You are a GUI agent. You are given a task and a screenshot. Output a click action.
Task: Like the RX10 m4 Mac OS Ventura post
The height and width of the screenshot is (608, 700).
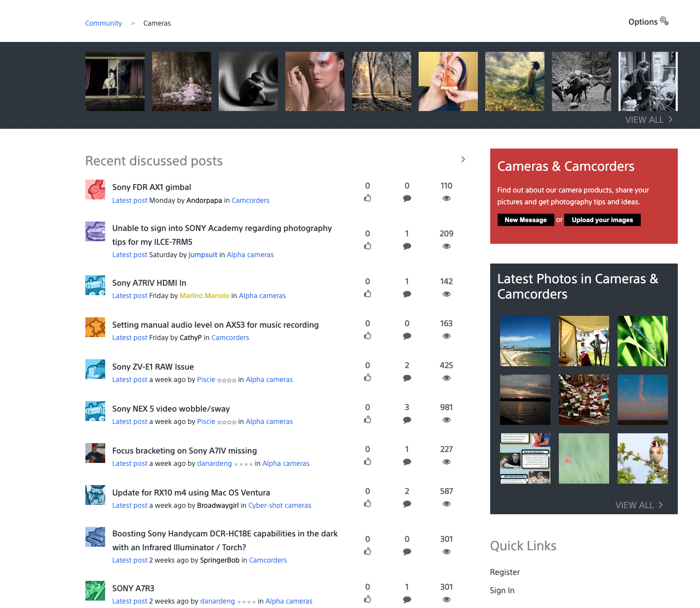click(x=368, y=503)
